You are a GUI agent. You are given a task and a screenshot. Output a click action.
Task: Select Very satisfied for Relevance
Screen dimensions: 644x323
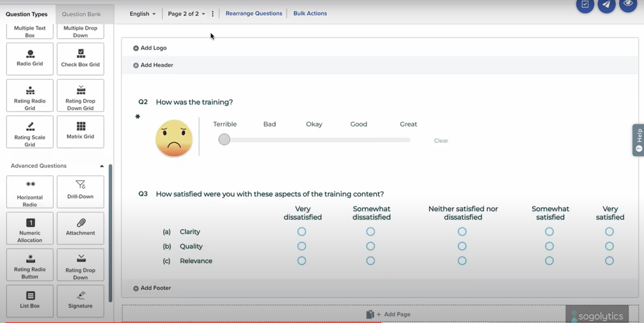609,261
